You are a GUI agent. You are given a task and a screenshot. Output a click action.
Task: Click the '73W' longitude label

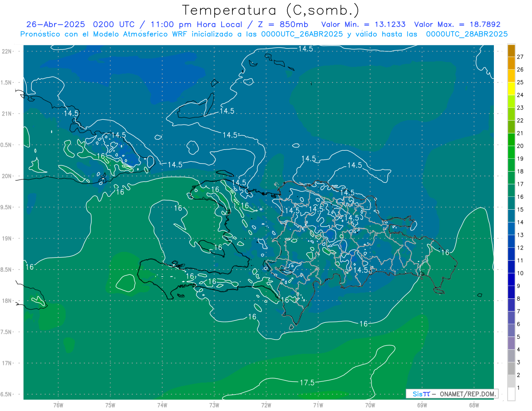point(214,405)
